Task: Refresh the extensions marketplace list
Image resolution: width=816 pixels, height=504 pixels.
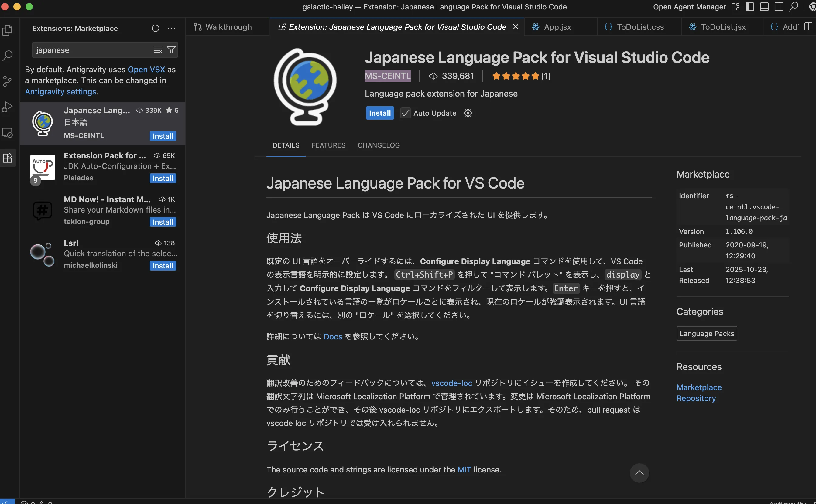Action: tap(155, 28)
